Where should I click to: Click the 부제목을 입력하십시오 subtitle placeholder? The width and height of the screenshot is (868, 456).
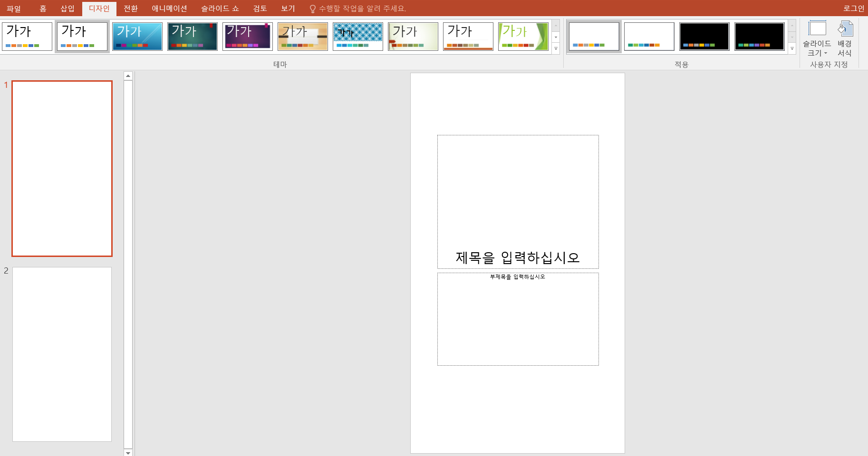[x=518, y=319]
